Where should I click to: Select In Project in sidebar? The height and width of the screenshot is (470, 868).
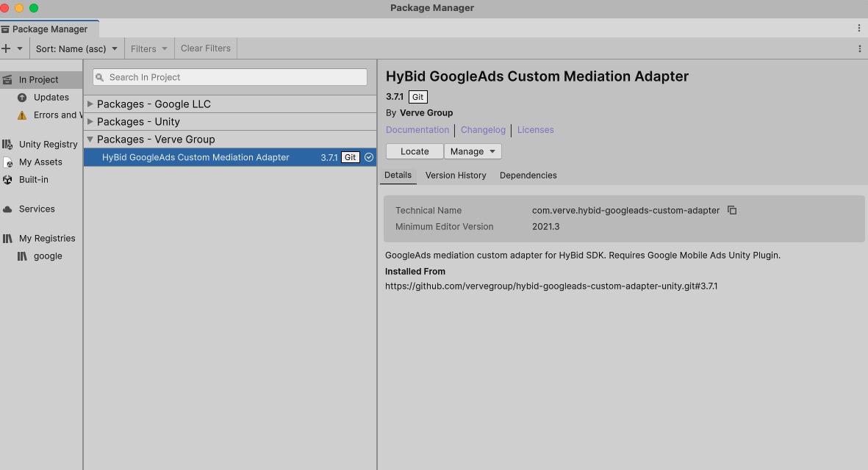[x=41, y=79]
